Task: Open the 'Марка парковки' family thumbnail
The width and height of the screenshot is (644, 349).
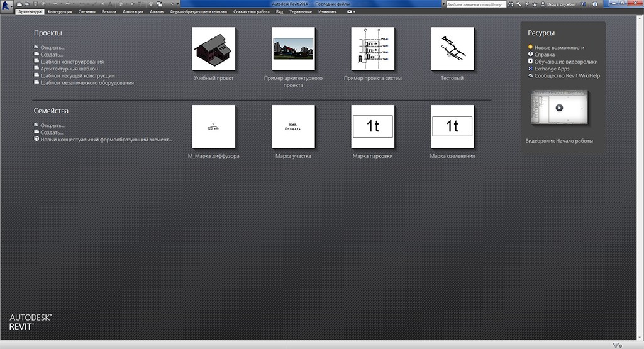Action: (x=372, y=126)
